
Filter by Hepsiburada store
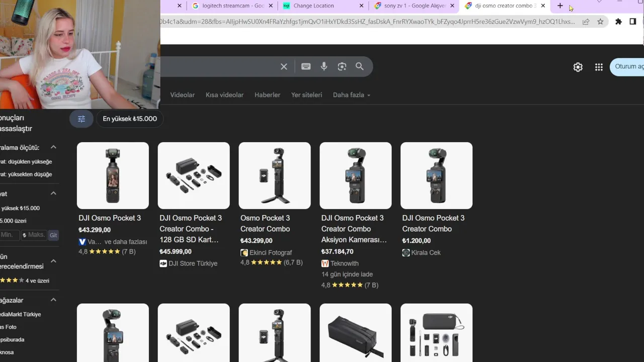coord(12,339)
